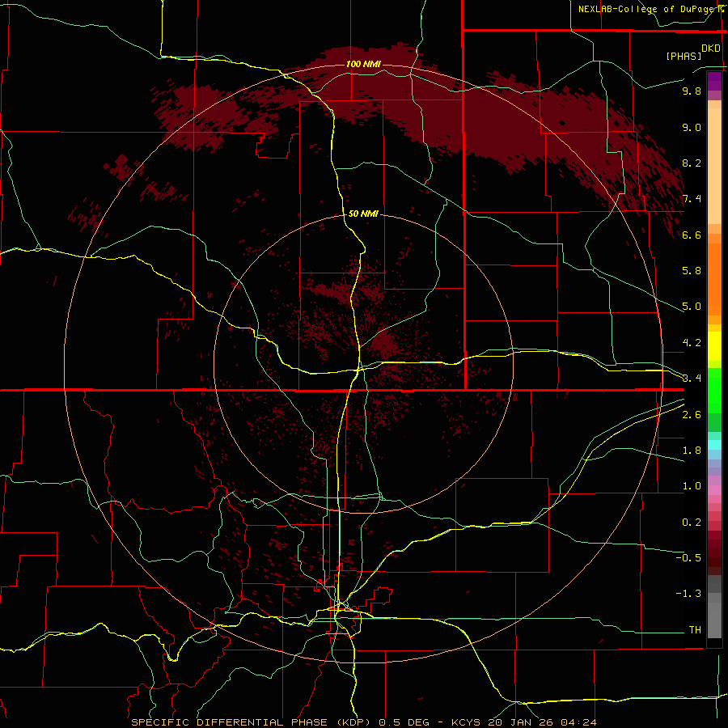Click the bright green segment of the color bar
Viewport: 728px width, 728px height.
pos(714,390)
